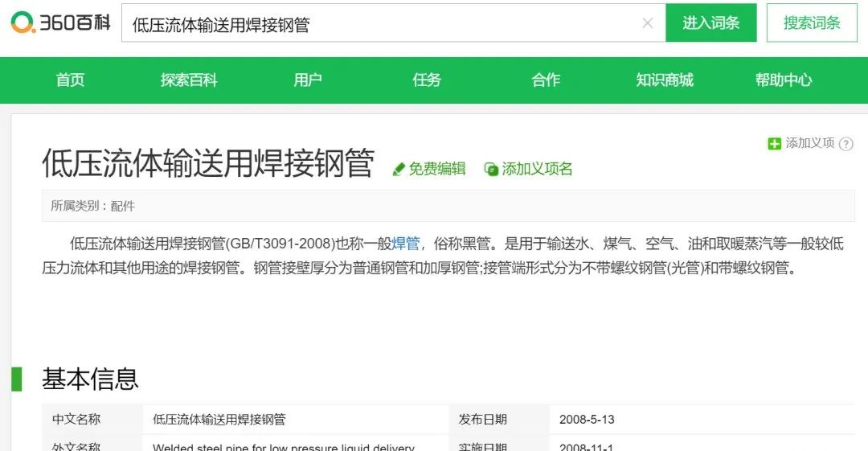Clear search box with X icon

click(648, 23)
